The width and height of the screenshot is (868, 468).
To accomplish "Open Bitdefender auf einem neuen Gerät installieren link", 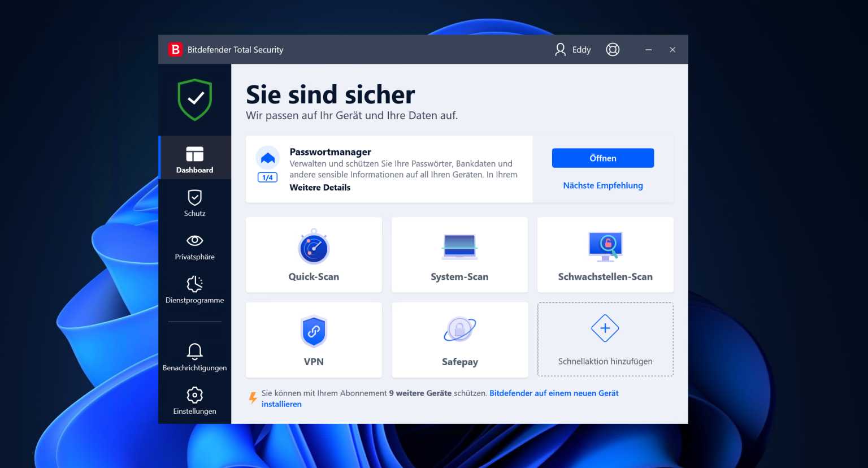I will pos(554,393).
